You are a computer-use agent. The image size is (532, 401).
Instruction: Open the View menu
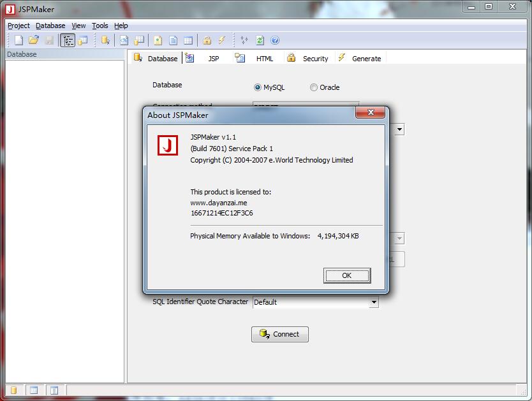[x=78, y=26]
